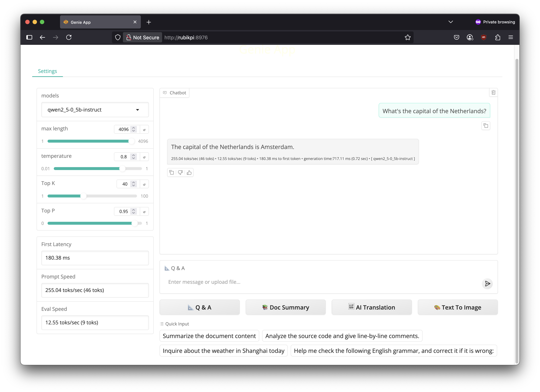
Task: Reset the max length value
Action: click(144, 129)
